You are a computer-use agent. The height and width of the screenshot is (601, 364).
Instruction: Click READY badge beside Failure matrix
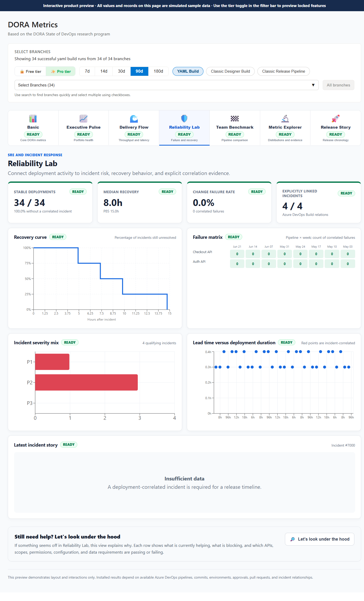click(234, 237)
